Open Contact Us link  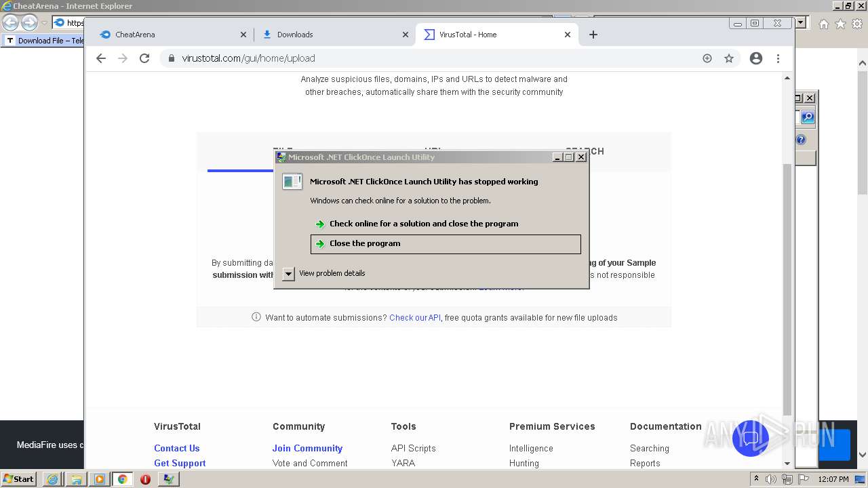coord(177,448)
